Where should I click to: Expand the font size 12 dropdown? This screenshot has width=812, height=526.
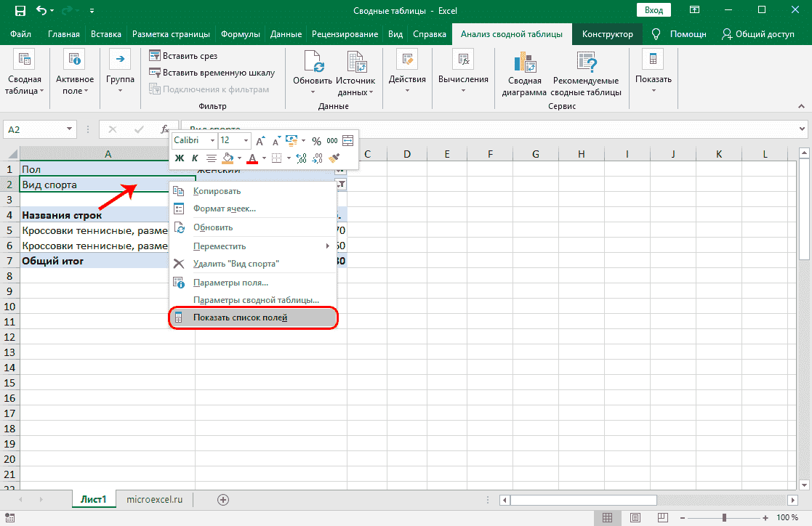point(246,141)
